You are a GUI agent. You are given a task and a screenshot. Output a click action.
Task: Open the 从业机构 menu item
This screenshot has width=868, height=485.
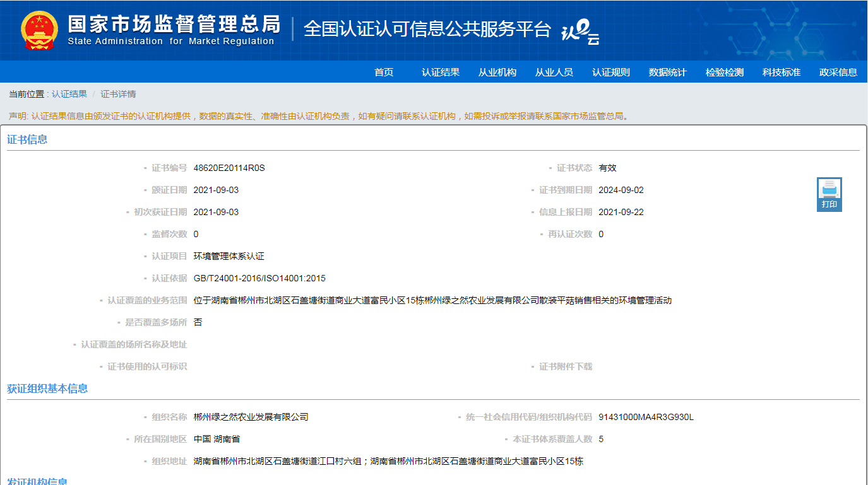[497, 73]
